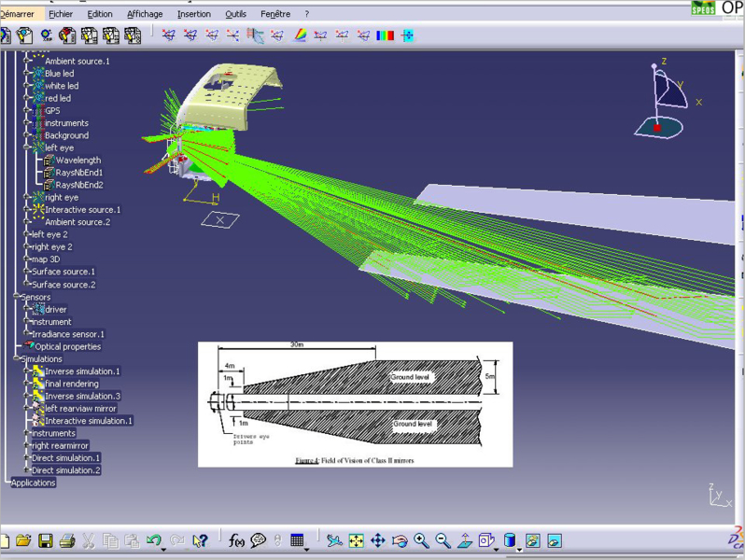The width and height of the screenshot is (745, 560).
Task: Select the Cut scissors tool
Action: pos(89,540)
